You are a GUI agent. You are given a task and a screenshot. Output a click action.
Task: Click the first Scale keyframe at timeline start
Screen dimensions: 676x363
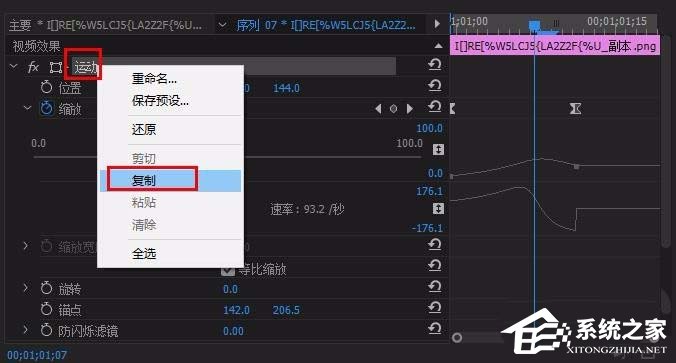(452, 108)
